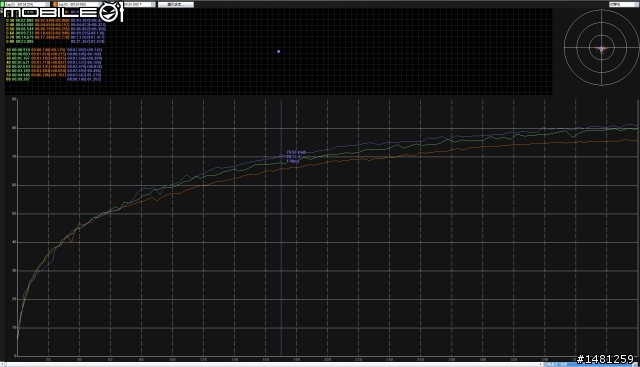Click the display settings button in top toolbar
Viewport: 640px width, 367px height.
(176, 4)
